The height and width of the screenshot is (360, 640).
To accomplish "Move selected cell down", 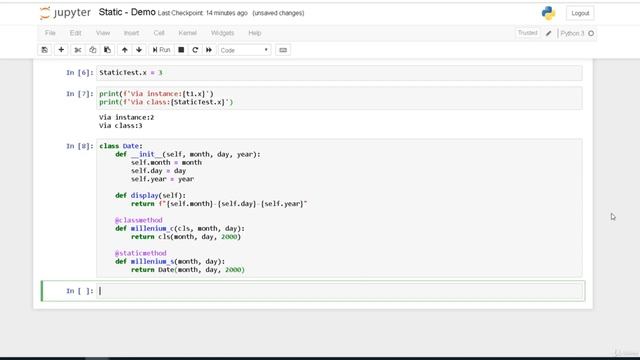I will (x=139, y=50).
